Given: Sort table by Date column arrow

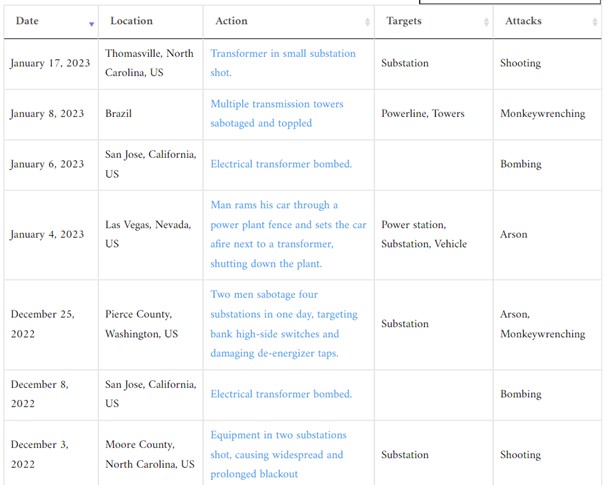Looking at the screenshot, I should click(x=91, y=24).
